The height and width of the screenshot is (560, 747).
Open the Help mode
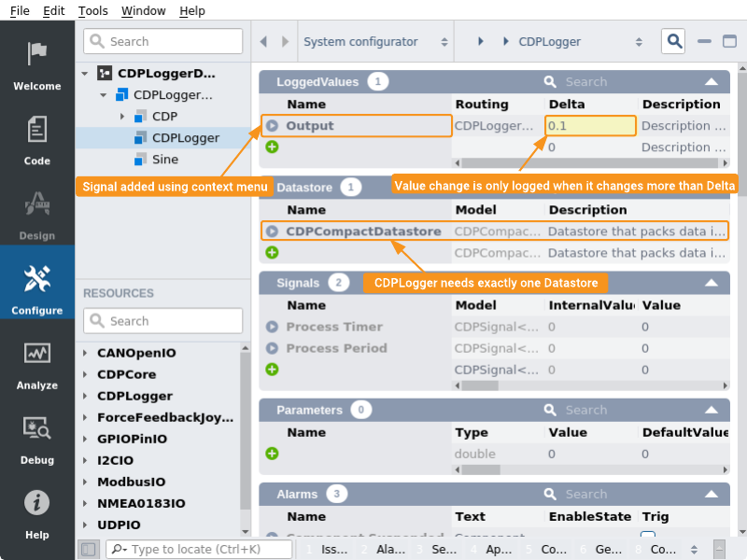click(x=37, y=513)
